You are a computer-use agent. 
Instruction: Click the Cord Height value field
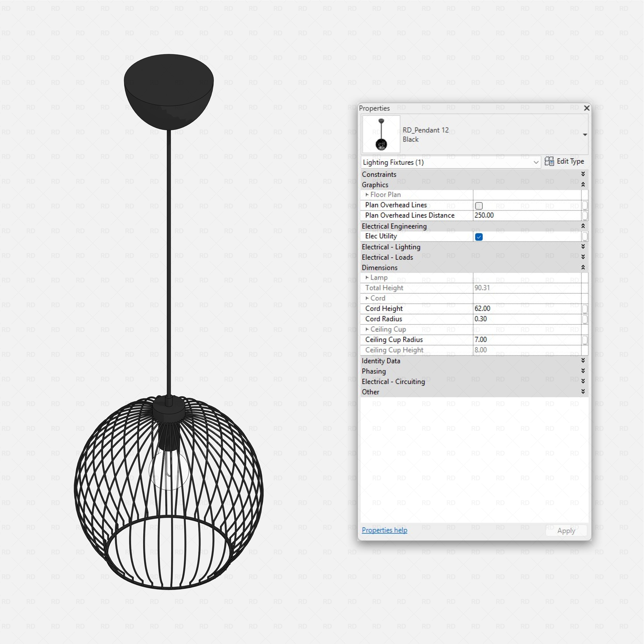coord(527,309)
